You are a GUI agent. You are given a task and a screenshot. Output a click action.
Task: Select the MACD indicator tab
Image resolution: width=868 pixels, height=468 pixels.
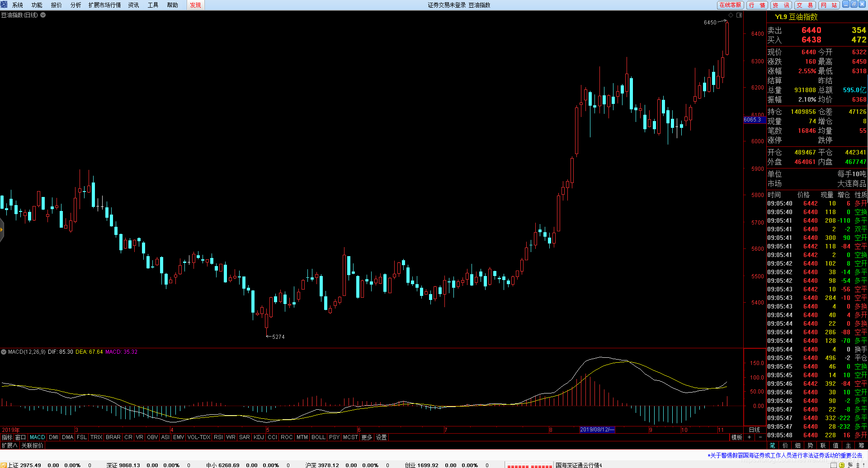[38, 437]
